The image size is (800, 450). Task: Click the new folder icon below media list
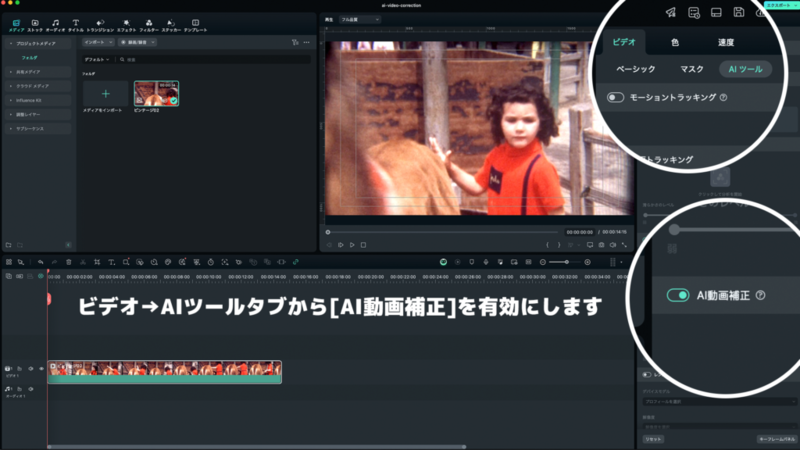pos(9,245)
